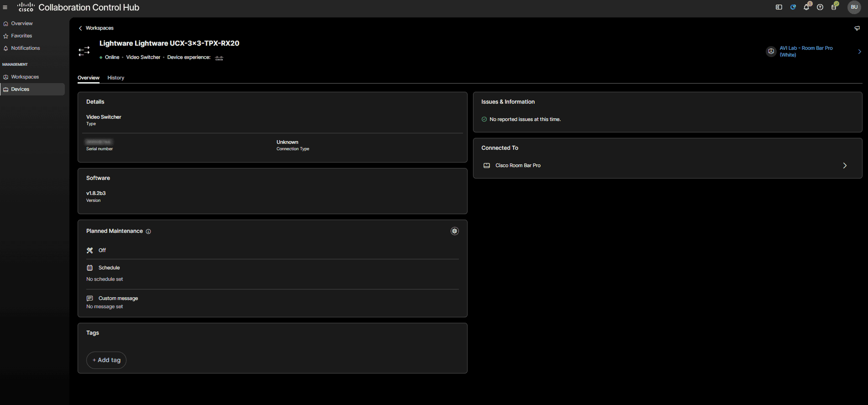The height and width of the screenshot is (405, 868).
Task: Click the No schedule set text
Action: 105,279
